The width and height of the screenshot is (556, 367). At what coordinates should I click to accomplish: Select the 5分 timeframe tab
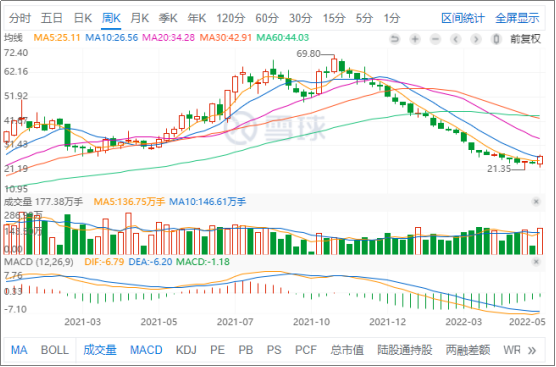(365, 18)
